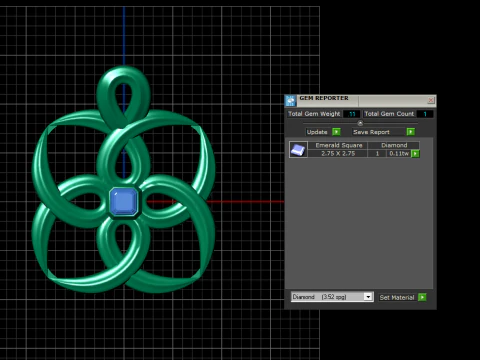Image resolution: width=480 pixels, height=360 pixels.
Task: Click green arrow in the Diamond row
Action: point(415,154)
